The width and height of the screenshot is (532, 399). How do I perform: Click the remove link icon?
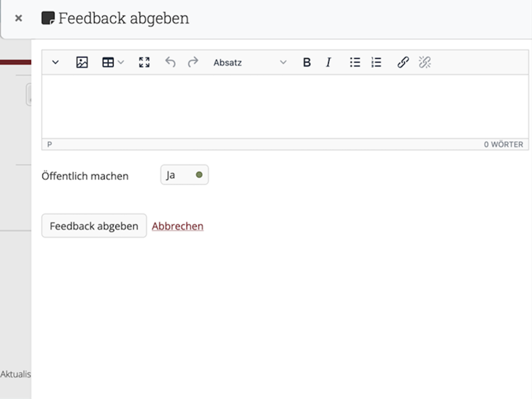click(x=425, y=62)
